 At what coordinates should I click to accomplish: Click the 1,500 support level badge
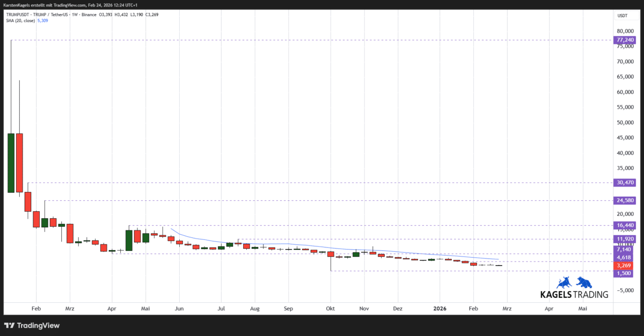click(623, 273)
